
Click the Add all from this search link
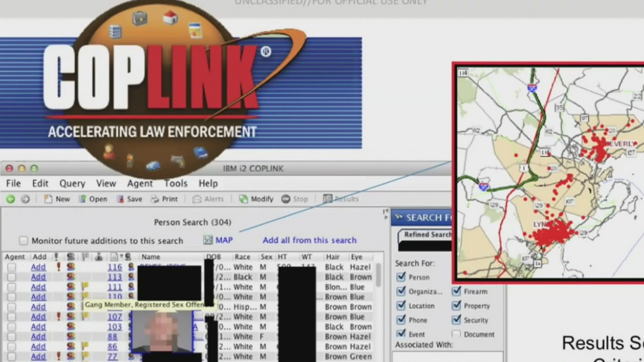(309, 240)
